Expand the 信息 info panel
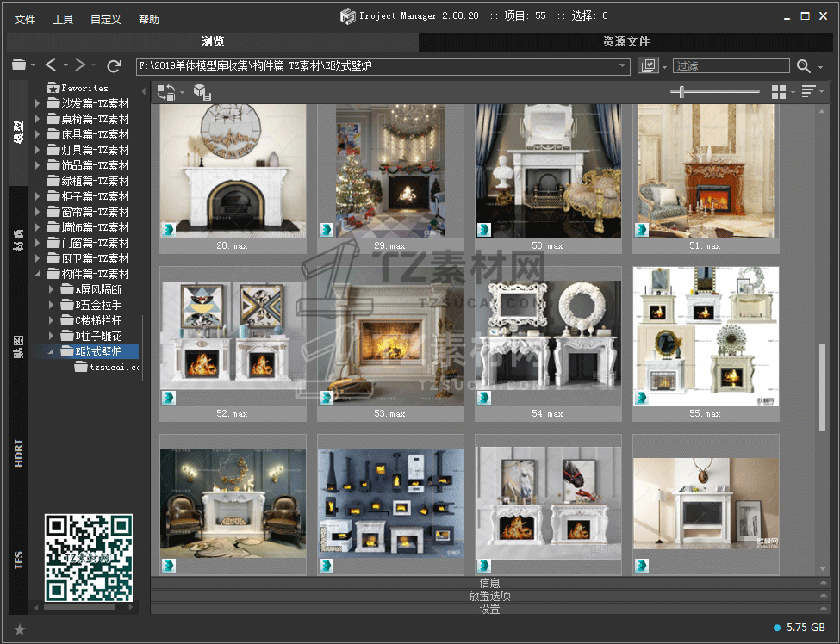 [489, 583]
